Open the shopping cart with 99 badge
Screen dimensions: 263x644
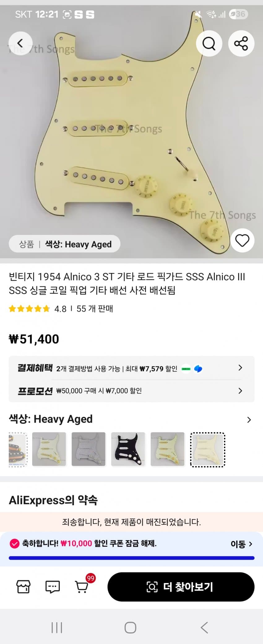click(82, 586)
